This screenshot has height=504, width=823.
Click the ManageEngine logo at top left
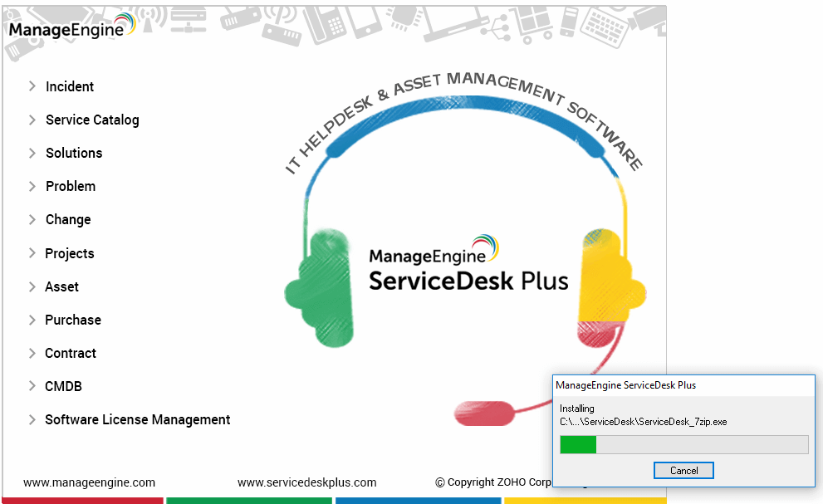point(72,27)
